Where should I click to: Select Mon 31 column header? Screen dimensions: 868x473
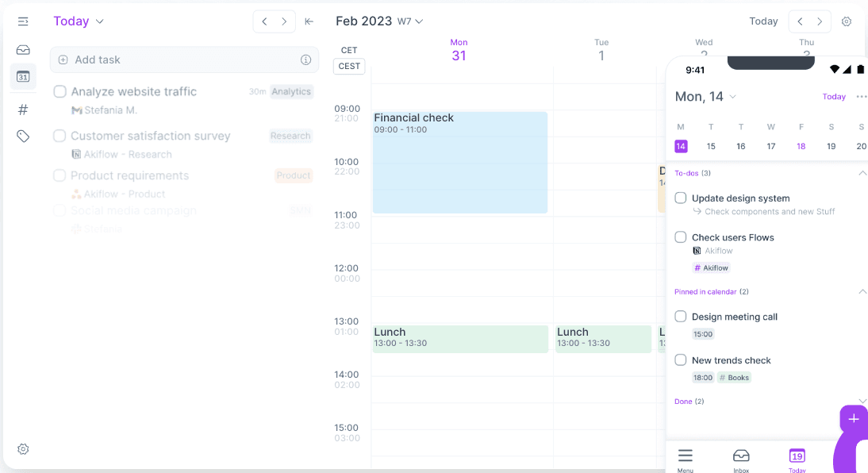coord(459,51)
